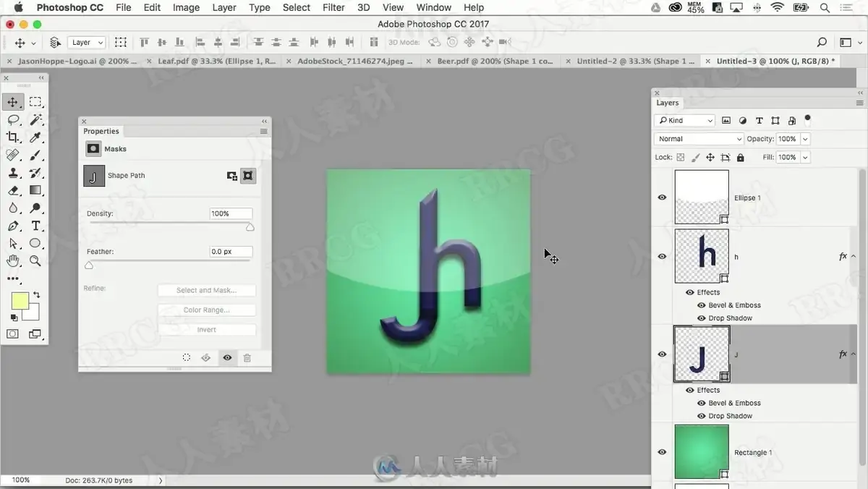The width and height of the screenshot is (868, 489).
Task: Select the Lasso tool
Action: tap(13, 119)
